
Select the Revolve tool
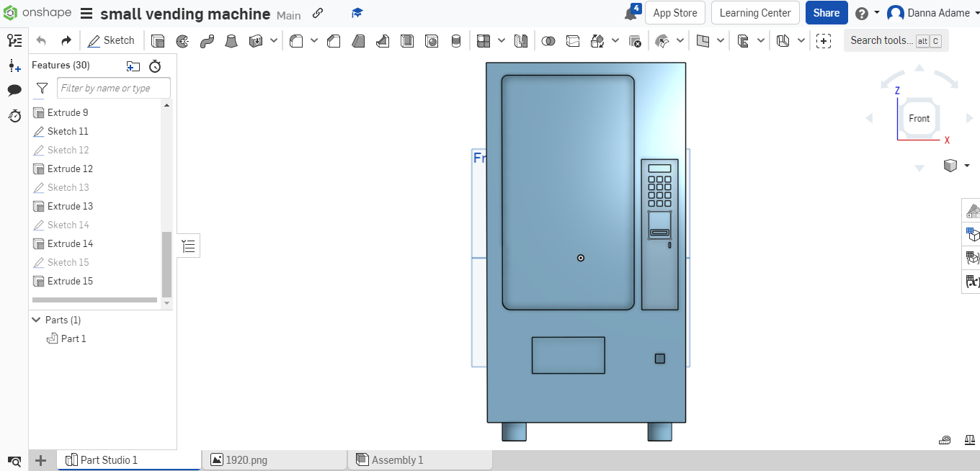click(182, 40)
